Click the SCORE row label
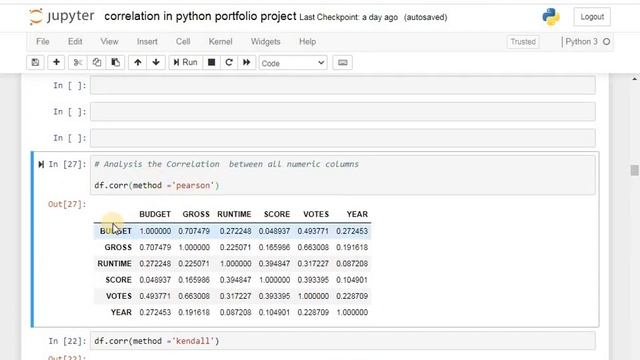 click(118, 280)
